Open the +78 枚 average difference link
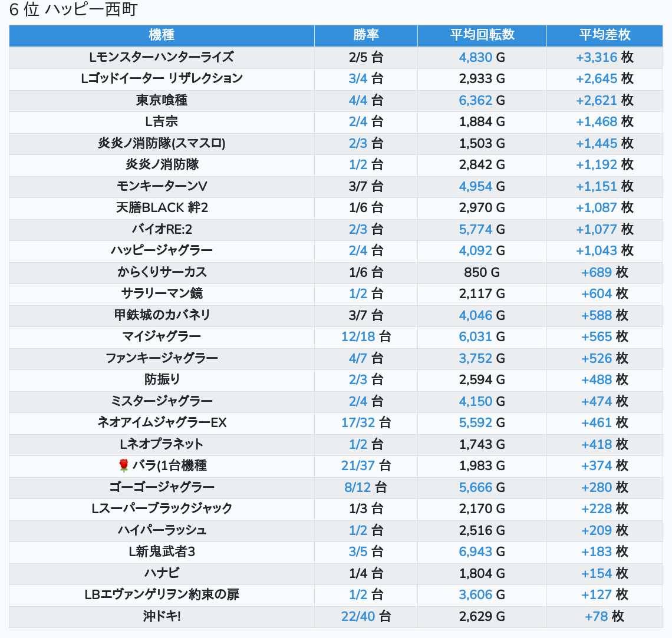Image resolution: width=672 pixels, height=638 pixels. (597, 617)
